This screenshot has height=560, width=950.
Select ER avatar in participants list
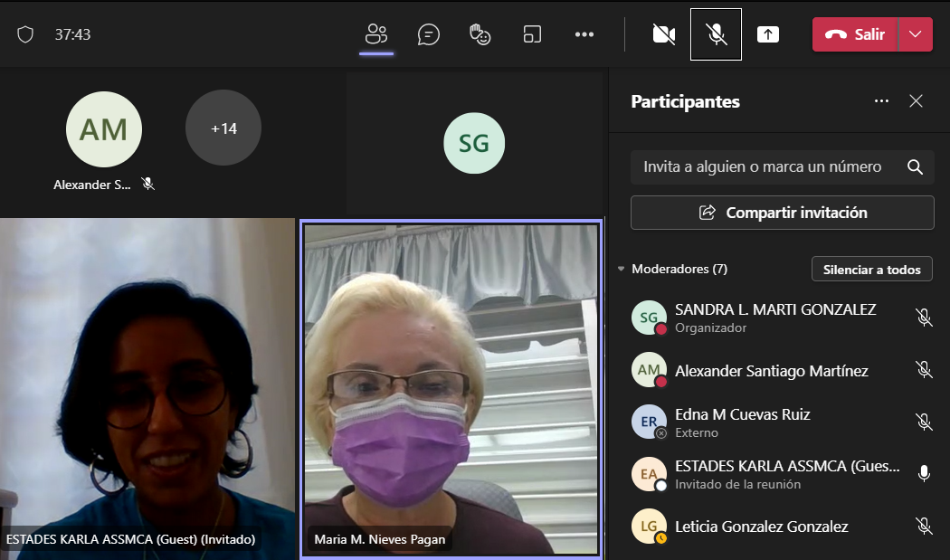click(649, 422)
